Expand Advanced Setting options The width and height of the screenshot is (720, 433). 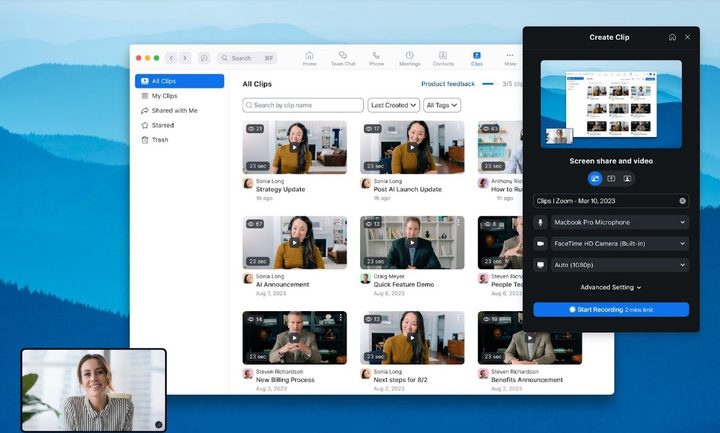pyautogui.click(x=611, y=287)
